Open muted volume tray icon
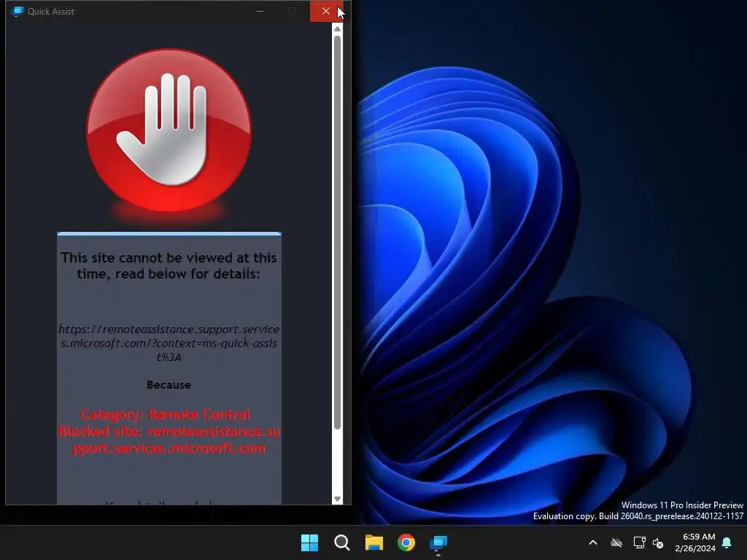This screenshot has width=747, height=560. click(x=658, y=542)
